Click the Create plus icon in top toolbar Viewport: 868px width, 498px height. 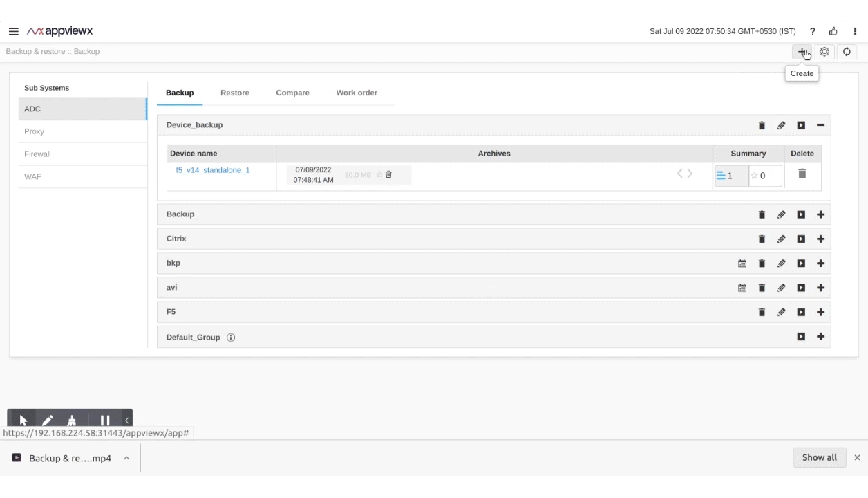coord(802,52)
